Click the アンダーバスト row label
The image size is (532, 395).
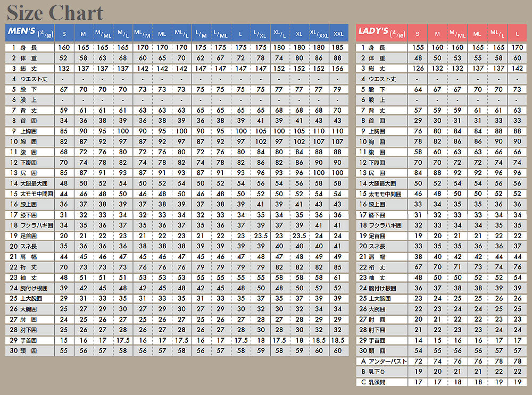click(383, 362)
